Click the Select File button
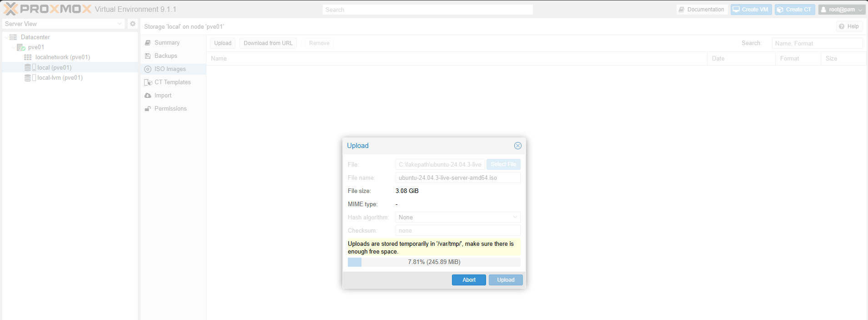The image size is (868, 320). coord(503,164)
